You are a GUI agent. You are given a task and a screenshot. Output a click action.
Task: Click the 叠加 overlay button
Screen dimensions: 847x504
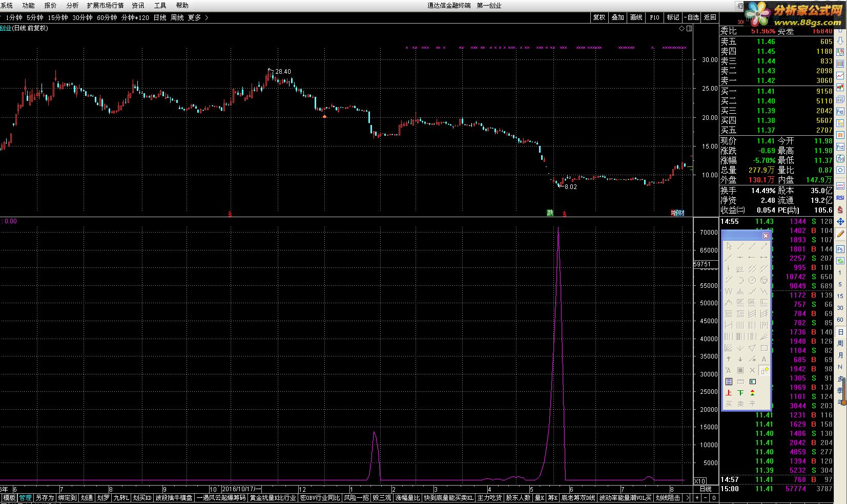point(618,17)
